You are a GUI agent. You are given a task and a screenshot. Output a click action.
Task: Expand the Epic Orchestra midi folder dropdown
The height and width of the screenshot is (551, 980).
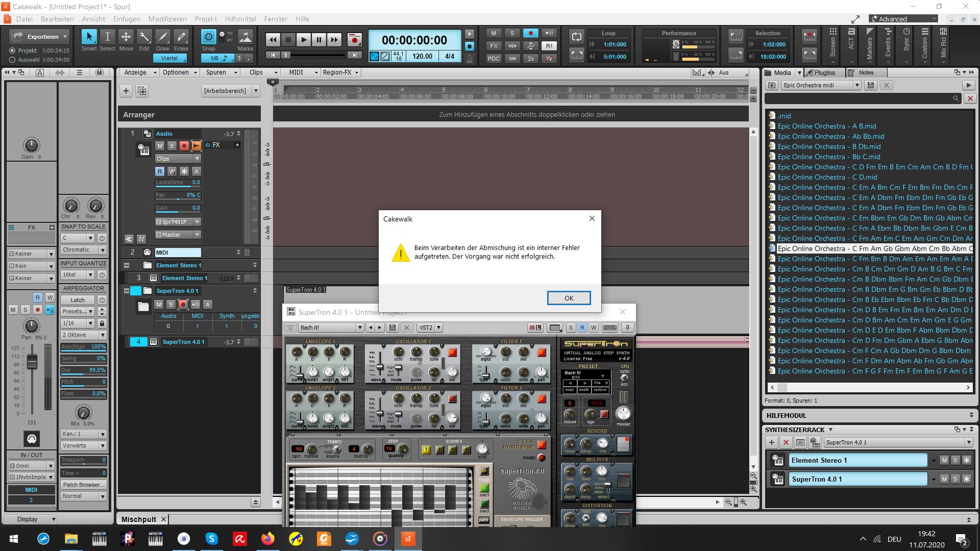pos(857,85)
